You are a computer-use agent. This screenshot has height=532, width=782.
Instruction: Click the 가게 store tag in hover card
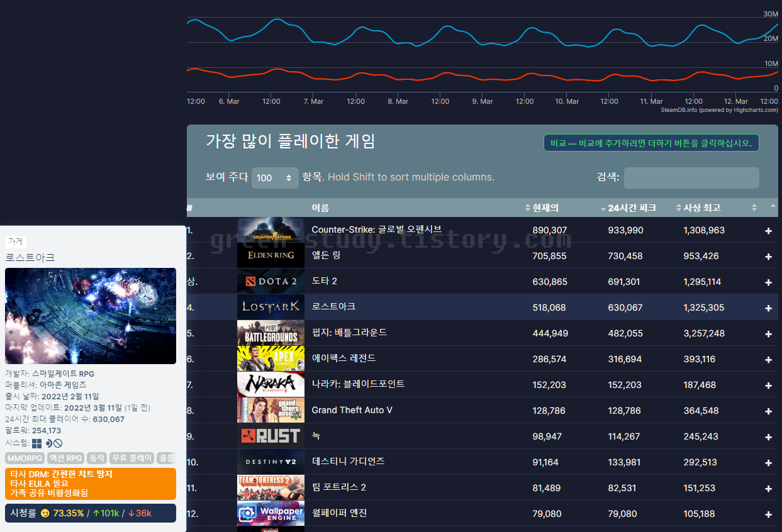point(16,241)
